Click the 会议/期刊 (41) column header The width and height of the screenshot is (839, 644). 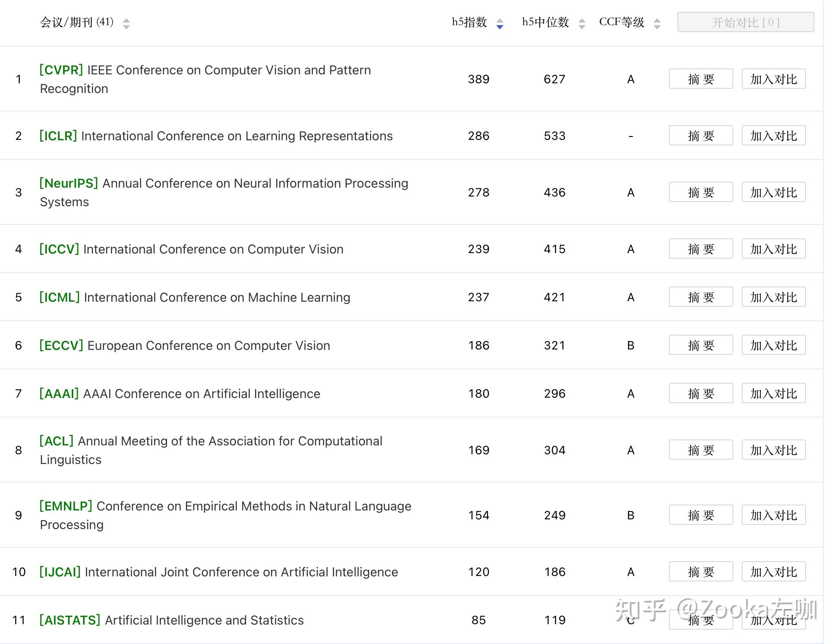click(x=77, y=22)
